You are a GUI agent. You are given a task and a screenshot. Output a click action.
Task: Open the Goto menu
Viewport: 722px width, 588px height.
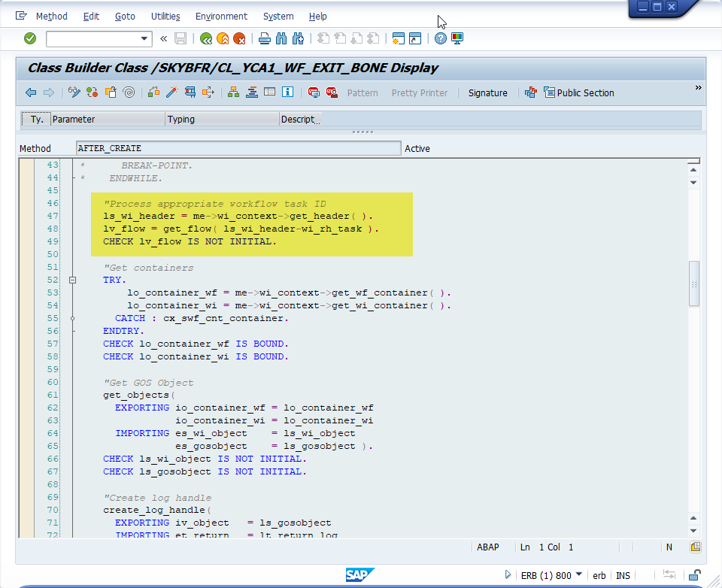coord(125,17)
